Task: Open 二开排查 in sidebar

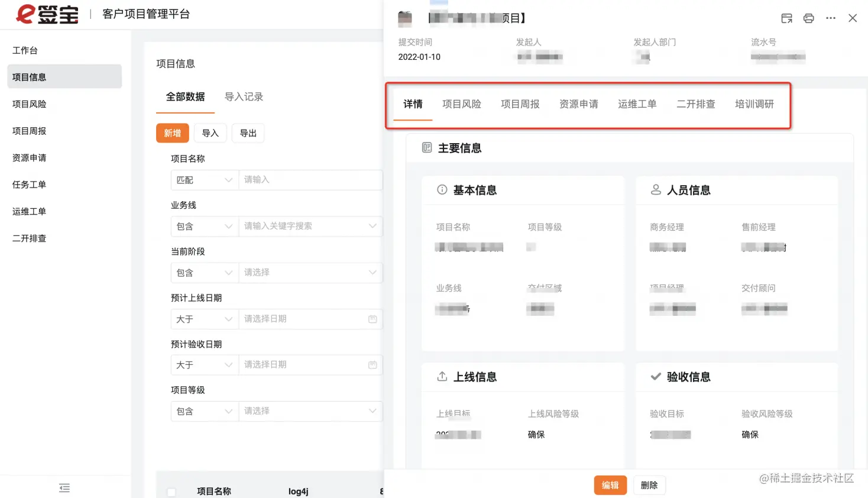Action: [64, 238]
